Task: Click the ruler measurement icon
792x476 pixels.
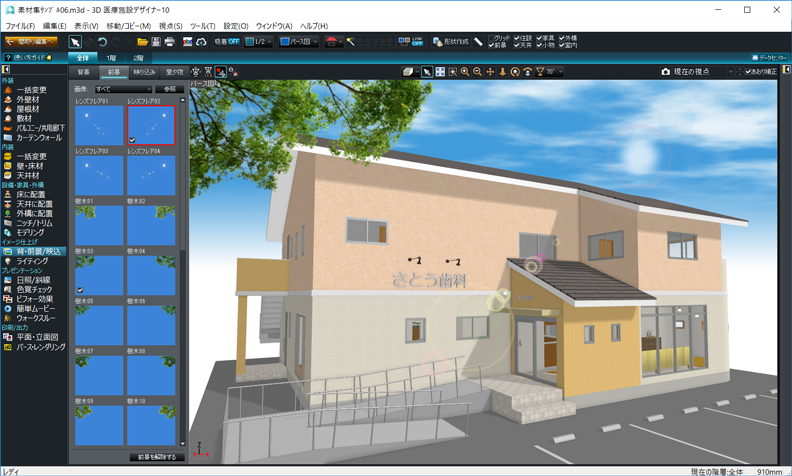Action: (x=478, y=42)
